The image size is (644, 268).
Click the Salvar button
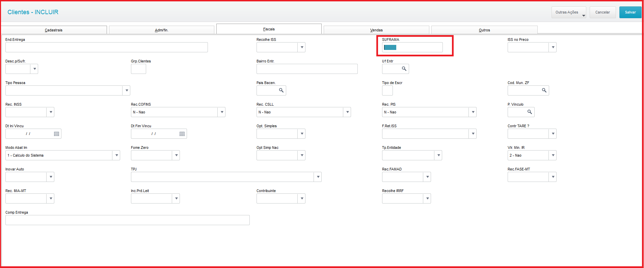pos(630,12)
